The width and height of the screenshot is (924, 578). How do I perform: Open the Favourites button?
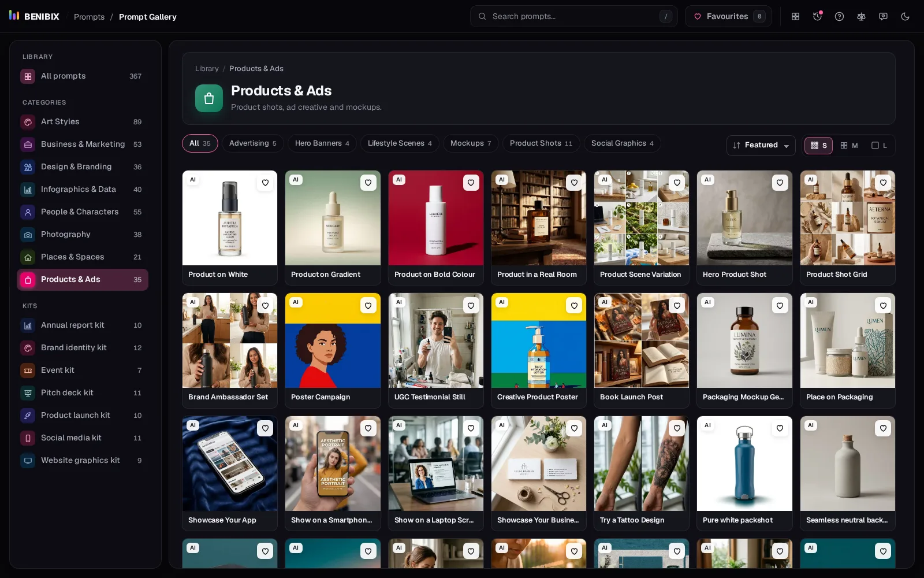pos(728,17)
